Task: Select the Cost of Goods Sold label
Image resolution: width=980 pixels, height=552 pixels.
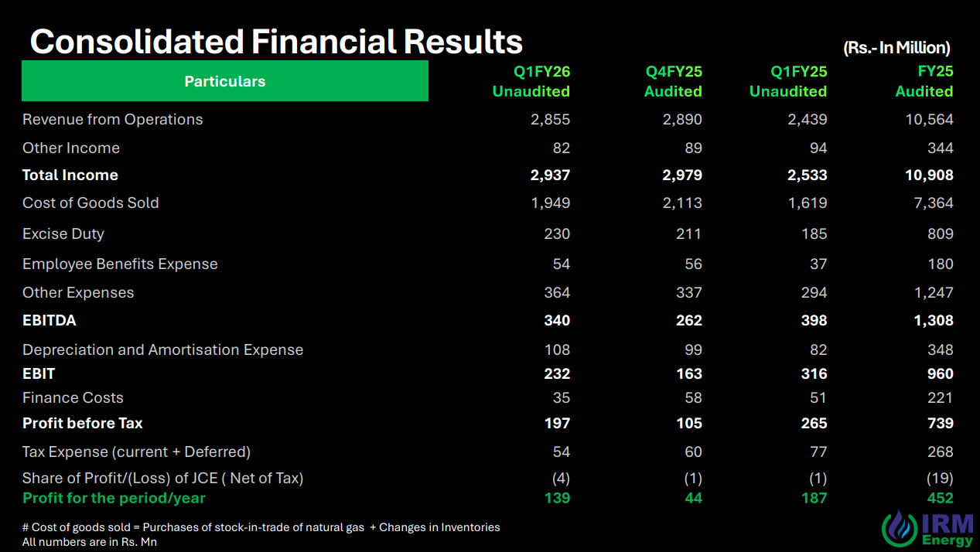Action: pyautogui.click(x=90, y=203)
